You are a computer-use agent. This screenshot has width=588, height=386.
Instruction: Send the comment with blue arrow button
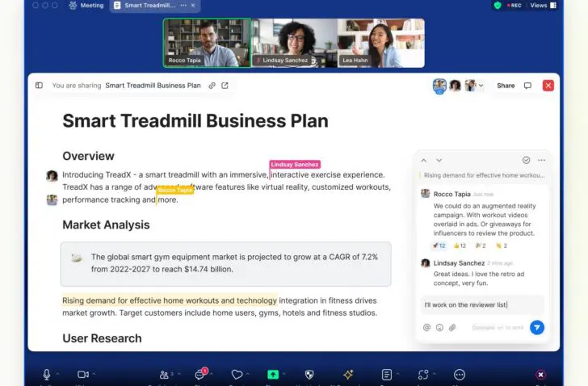[x=537, y=327]
